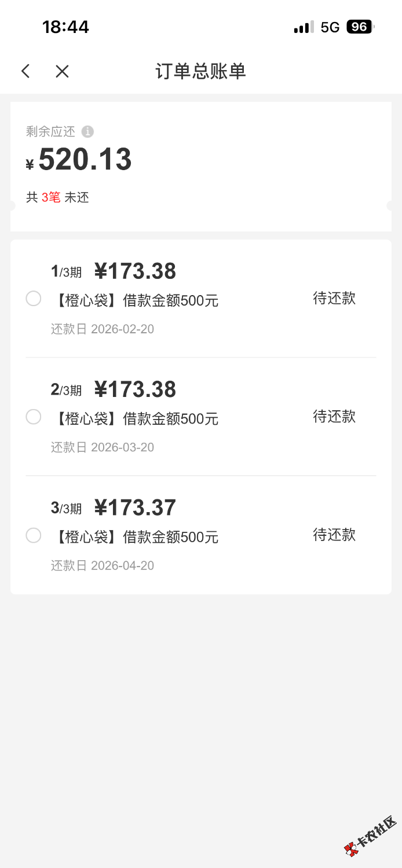Select the 1/3期 installment radio button
This screenshot has height=868, width=402.
point(34,299)
